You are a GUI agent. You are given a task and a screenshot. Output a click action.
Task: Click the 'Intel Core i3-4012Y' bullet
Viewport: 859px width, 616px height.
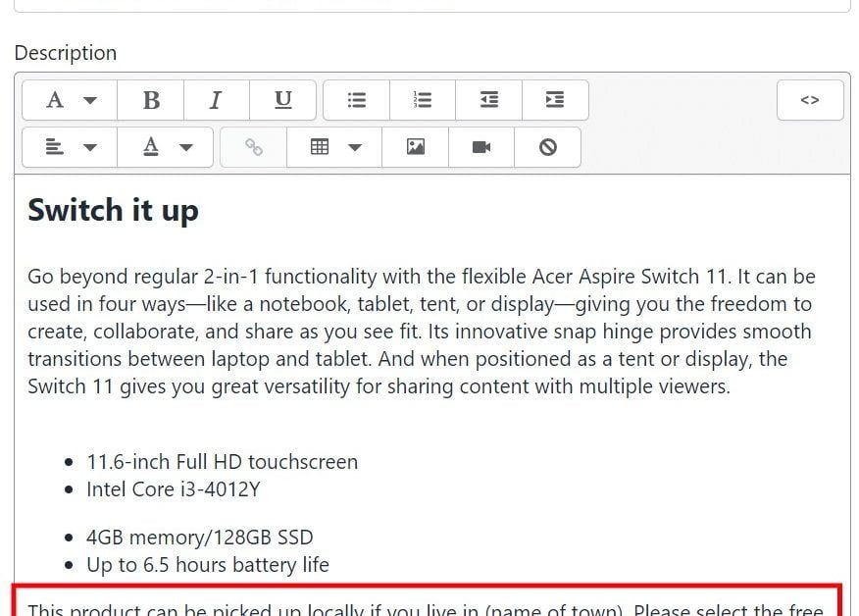pyautogui.click(x=174, y=488)
